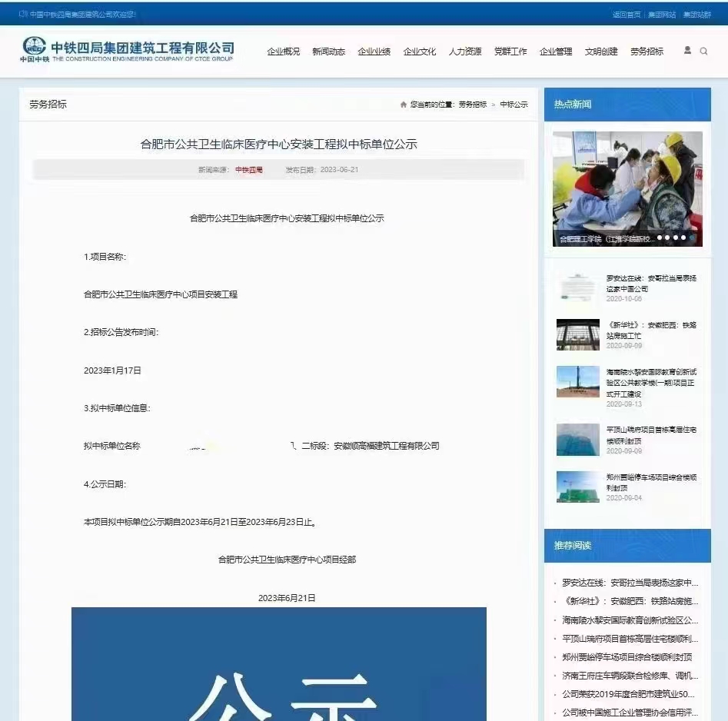The width and height of the screenshot is (728, 721).
Task: Open the site search via magnifier icon
Action: [x=703, y=51]
